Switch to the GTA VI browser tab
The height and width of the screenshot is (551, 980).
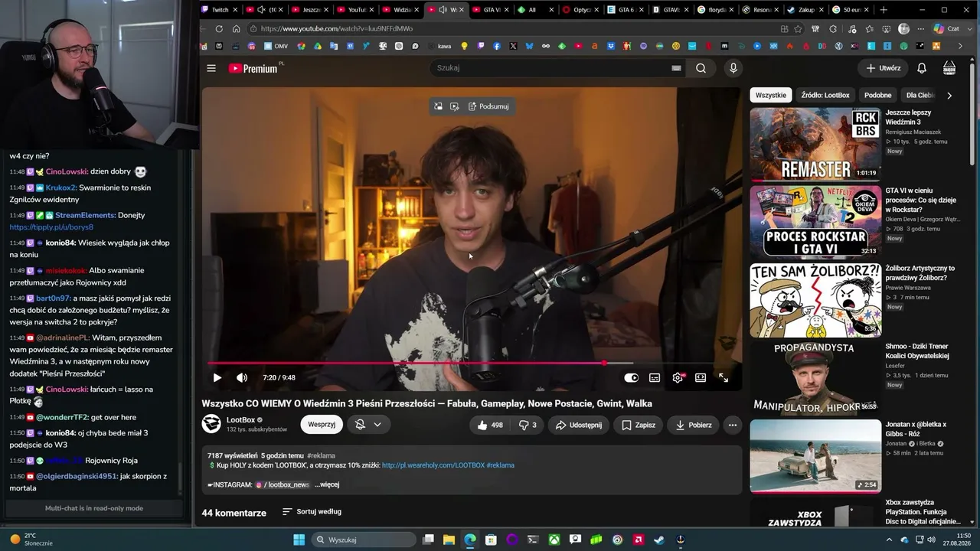(492, 10)
